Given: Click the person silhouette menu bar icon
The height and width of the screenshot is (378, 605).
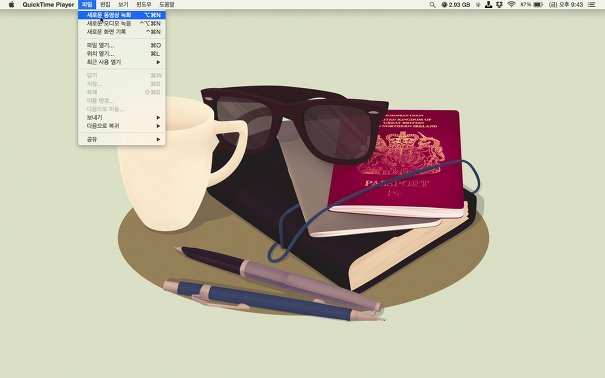Looking at the screenshot, I should tap(488, 5).
